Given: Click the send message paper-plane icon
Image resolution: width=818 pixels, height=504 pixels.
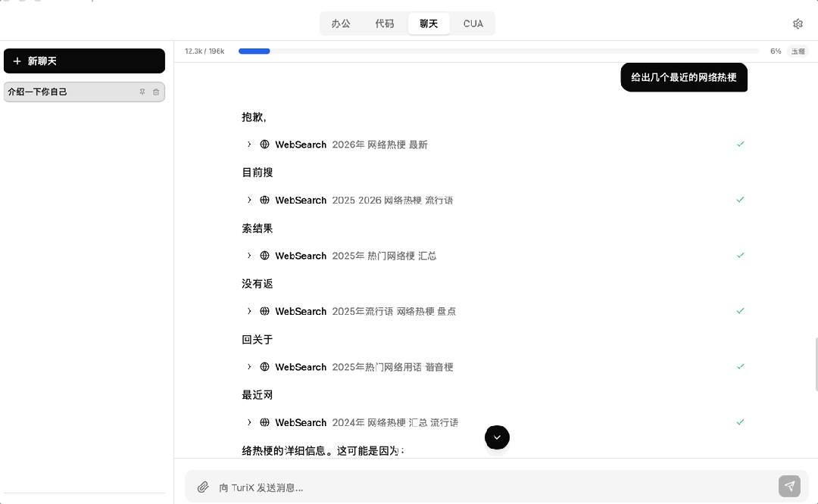Looking at the screenshot, I should point(789,487).
